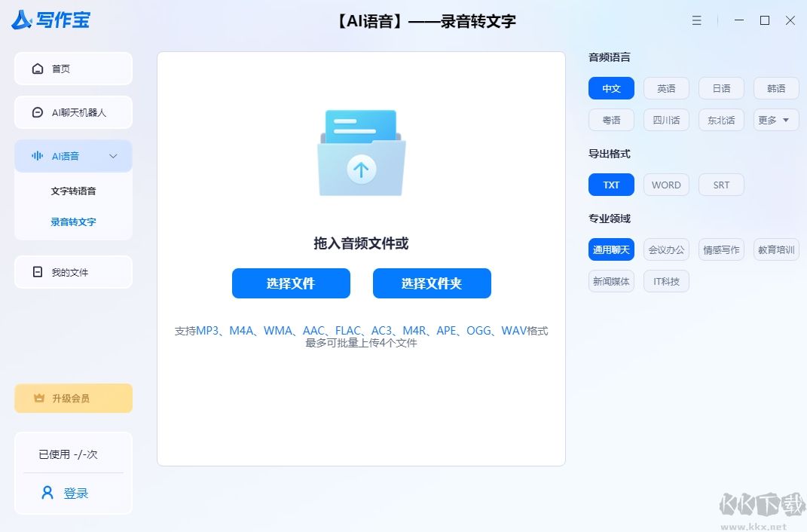Choose 四川话 dialect option
This screenshot has height=532, width=807.
coord(666,120)
